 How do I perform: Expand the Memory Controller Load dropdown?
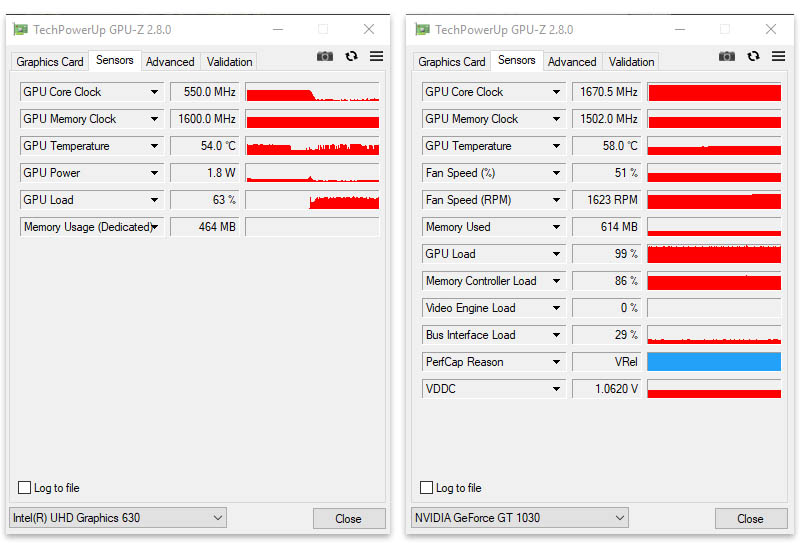click(556, 281)
